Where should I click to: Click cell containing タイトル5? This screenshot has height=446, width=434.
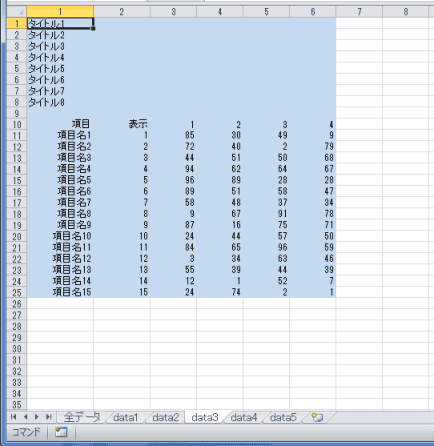[60, 69]
